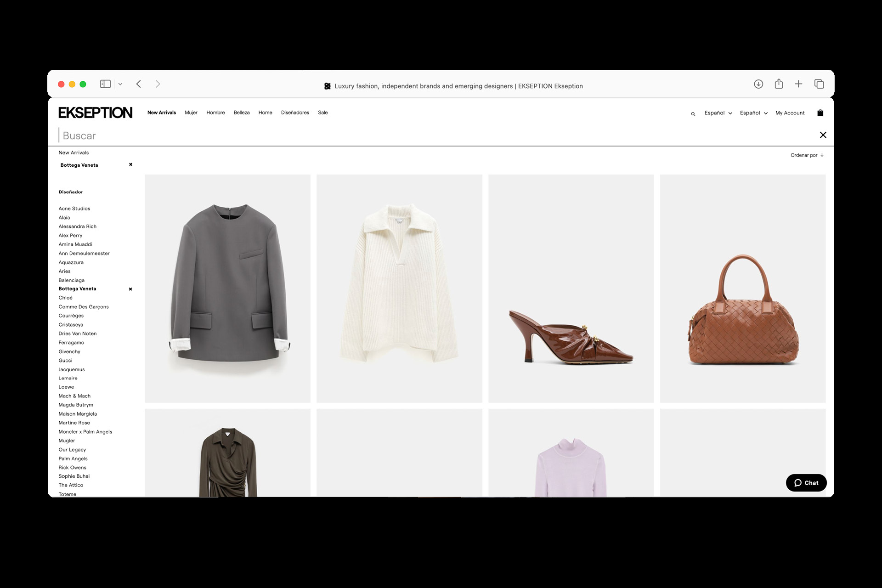Expand the sidebar options chevron
Image resolution: width=882 pixels, height=588 pixels.
[x=120, y=85]
